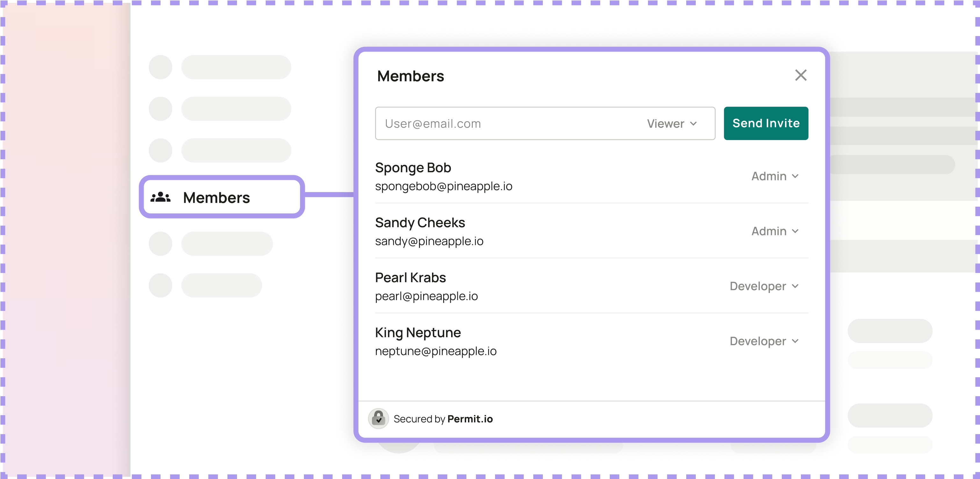Click the Send Invite button

click(x=766, y=123)
